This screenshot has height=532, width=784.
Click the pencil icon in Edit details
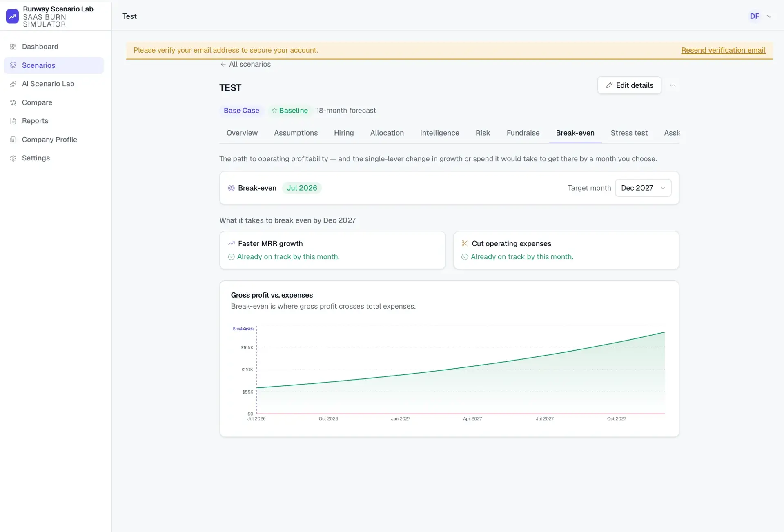coord(609,85)
